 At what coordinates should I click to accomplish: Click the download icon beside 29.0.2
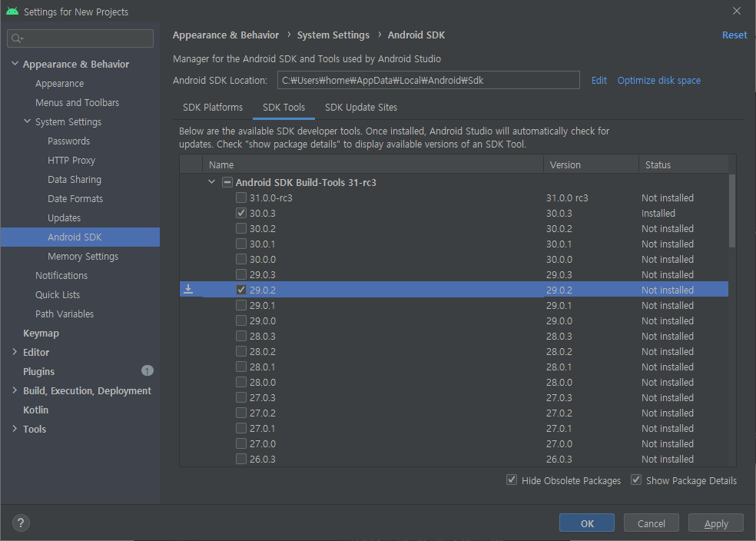tap(188, 289)
